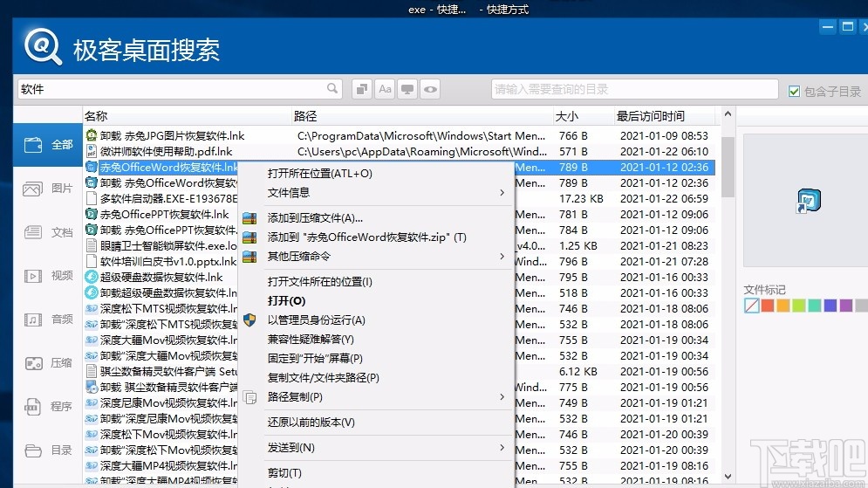Select the purple file tag swatch
This screenshot has width=868, height=488.
point(846,306)
